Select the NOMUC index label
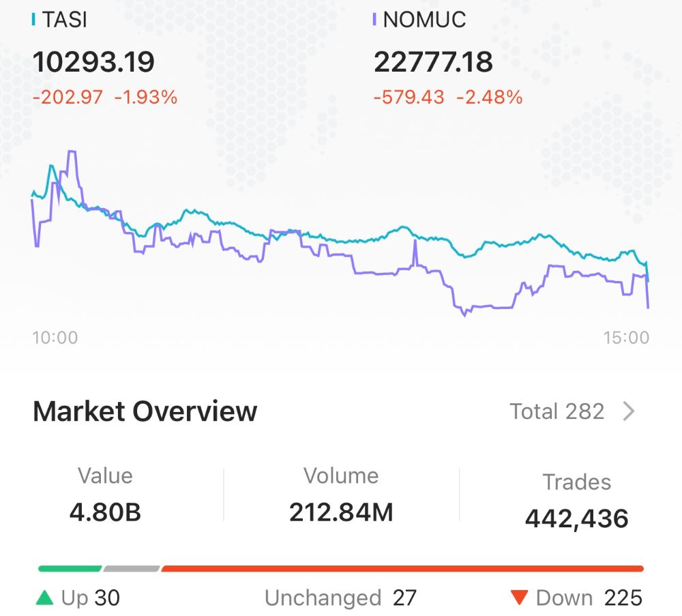The image size is (682, 616). [x=424, y=20]
